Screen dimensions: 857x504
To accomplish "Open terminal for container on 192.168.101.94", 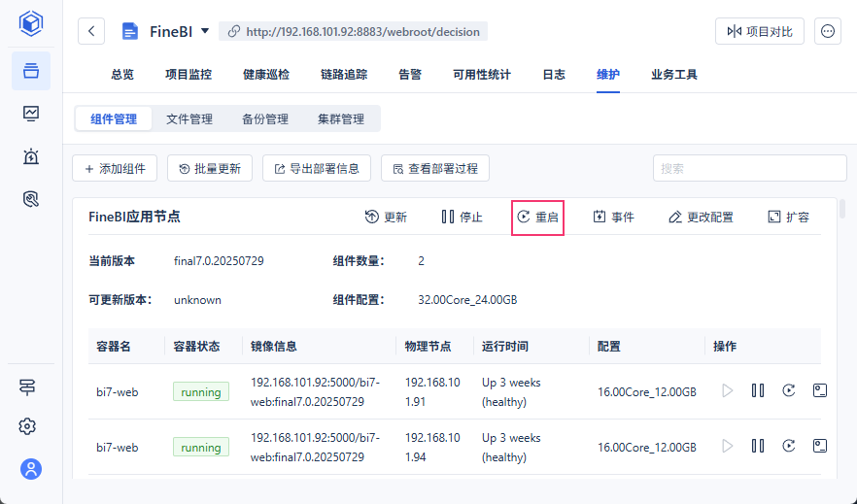I will (x=820, y=446).
